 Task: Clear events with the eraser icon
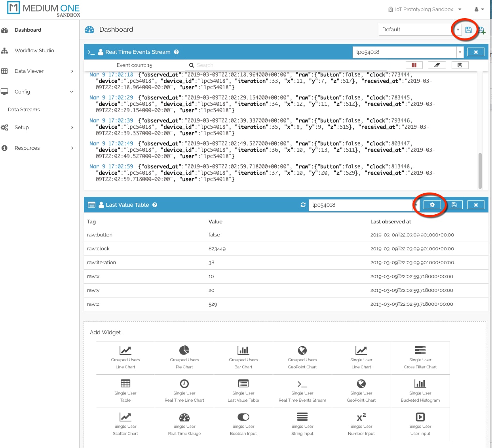437,65
